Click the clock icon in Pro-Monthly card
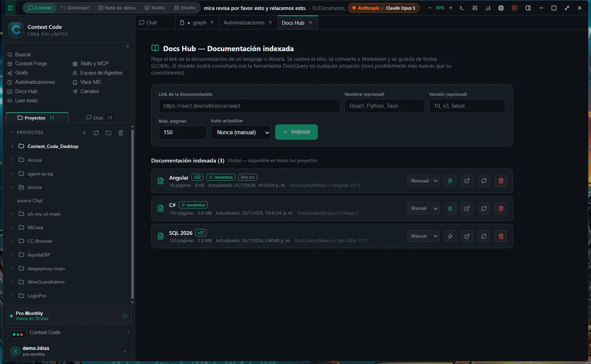 point(125,316)
